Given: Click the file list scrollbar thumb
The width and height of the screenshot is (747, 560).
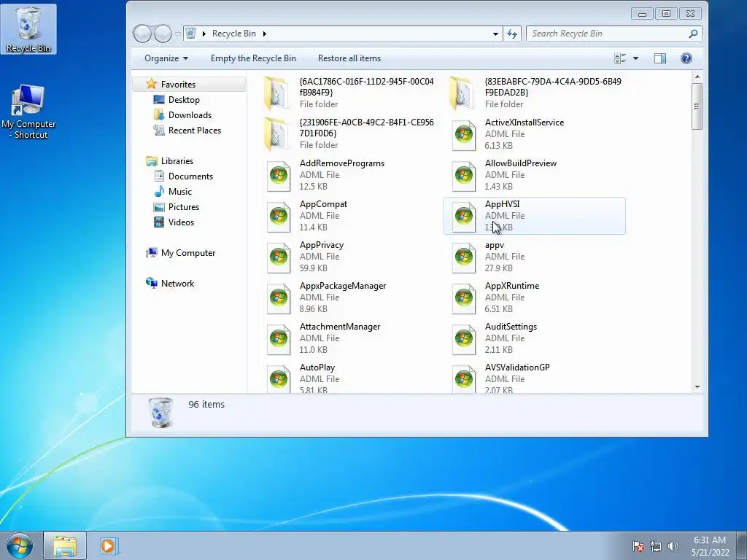Looking at the screenshot, I should coord(697,106).
